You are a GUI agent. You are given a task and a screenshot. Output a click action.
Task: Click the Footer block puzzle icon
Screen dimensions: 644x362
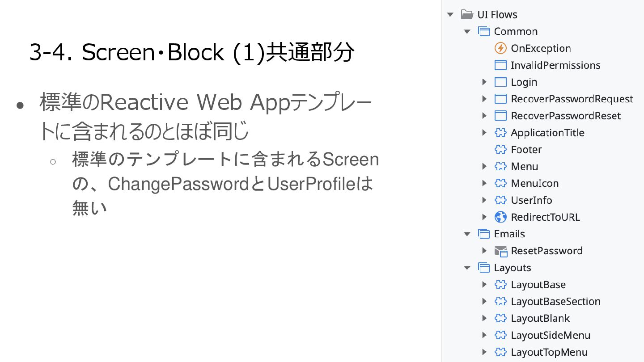pyautogui.click(x=500, y=150)
